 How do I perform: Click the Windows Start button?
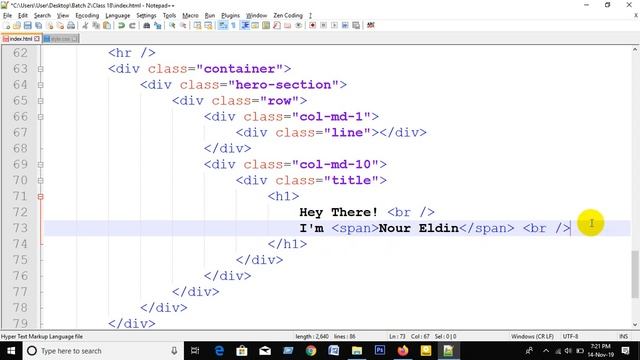pos(11,351)
